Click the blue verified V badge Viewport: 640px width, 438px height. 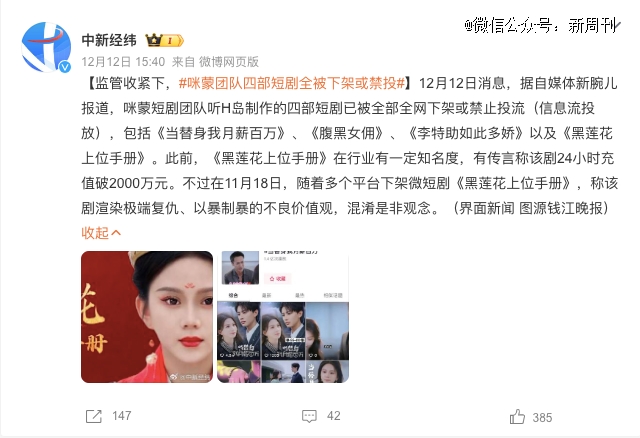point(65,67)
